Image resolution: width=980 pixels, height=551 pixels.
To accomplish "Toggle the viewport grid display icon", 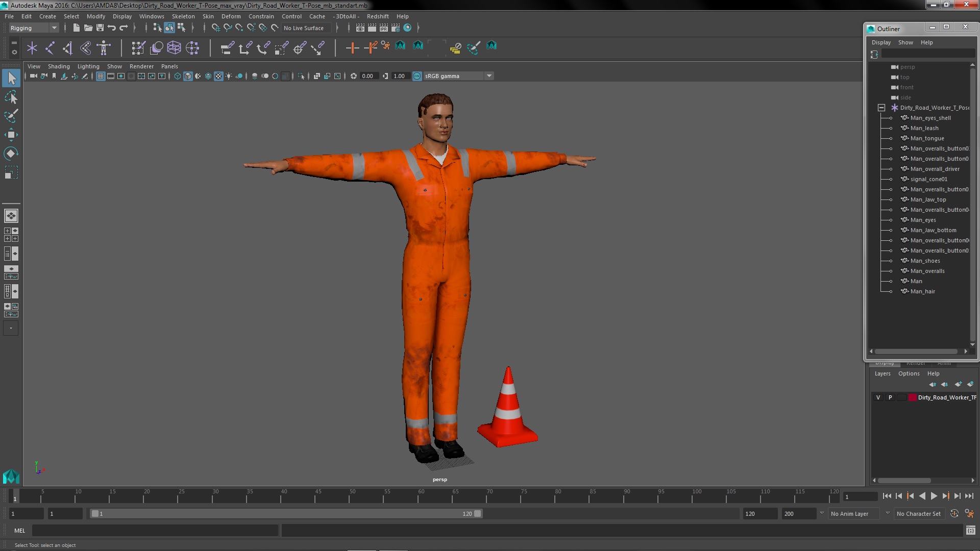I will click(101, 76).
